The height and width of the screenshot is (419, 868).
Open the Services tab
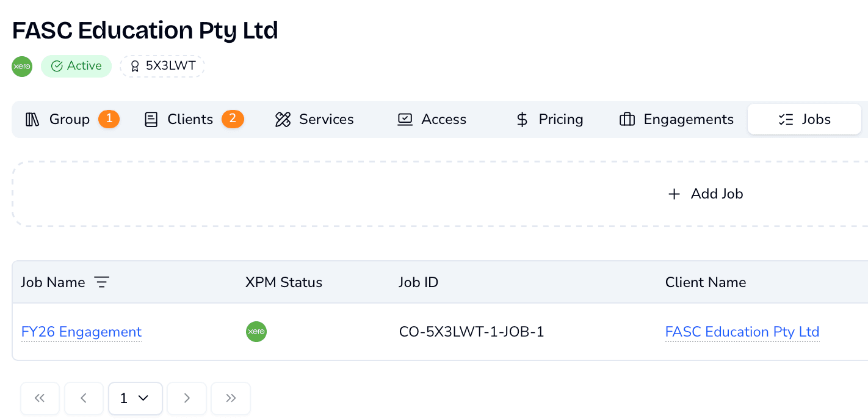point(314,119)
